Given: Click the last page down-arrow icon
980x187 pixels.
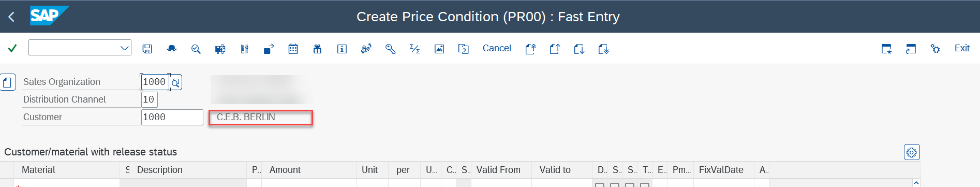Looking at the screenshot, I should point(603,49).
